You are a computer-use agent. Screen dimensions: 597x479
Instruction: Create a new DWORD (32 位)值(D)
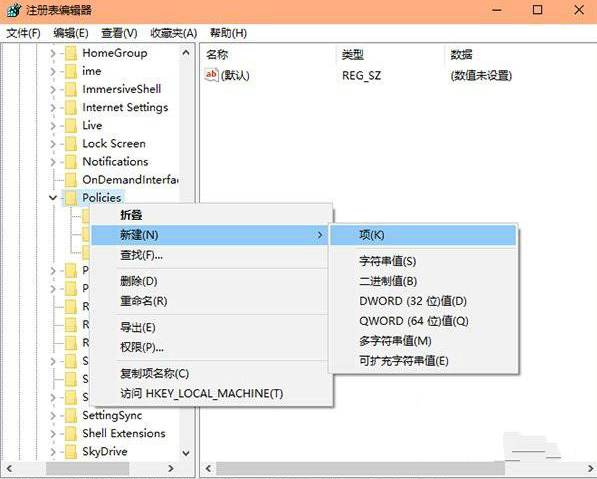coord(423,301)
